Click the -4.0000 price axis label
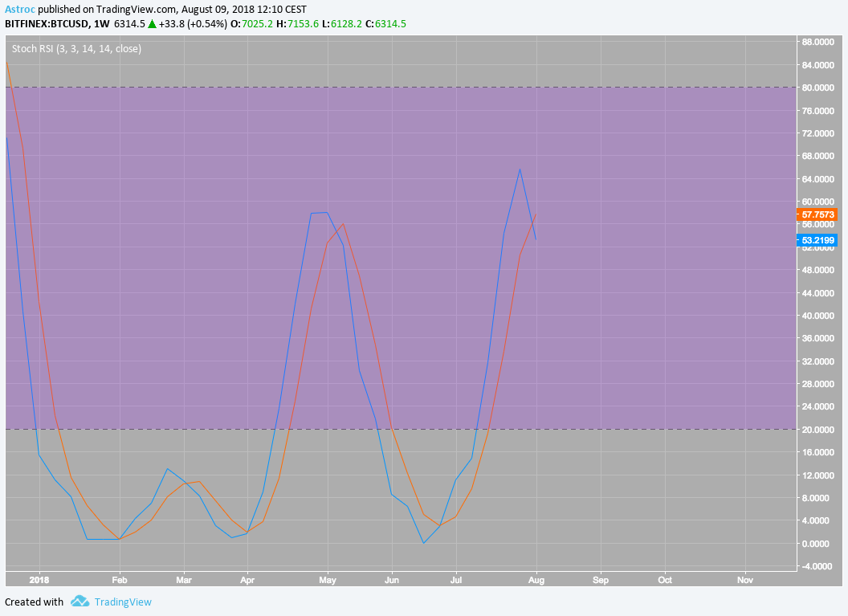848x616 pixels. (x=817, y=566)
